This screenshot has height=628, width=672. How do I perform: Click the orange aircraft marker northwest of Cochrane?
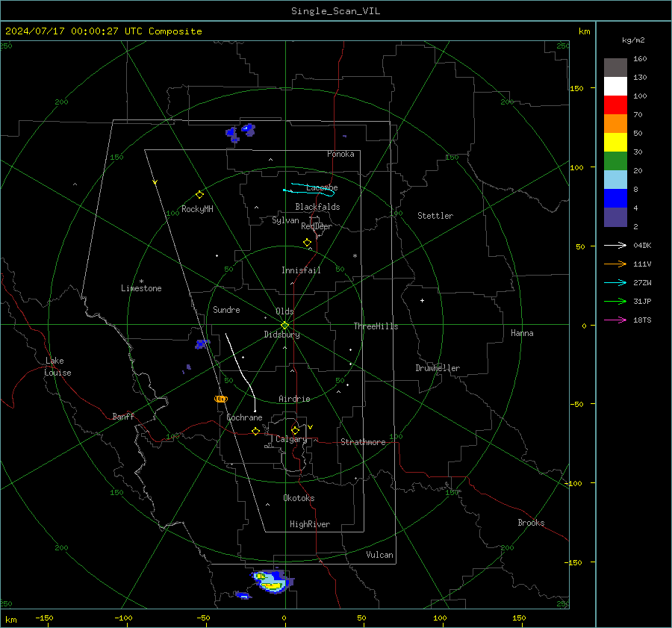pos(221,399)
